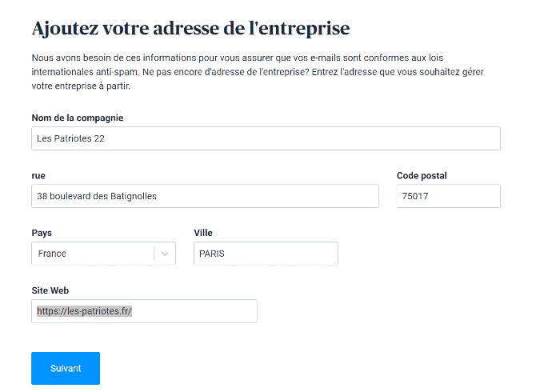Click the "Les Patriotes 22" text
The height and width of the screenshot is (392, 536).
point(71,138)
